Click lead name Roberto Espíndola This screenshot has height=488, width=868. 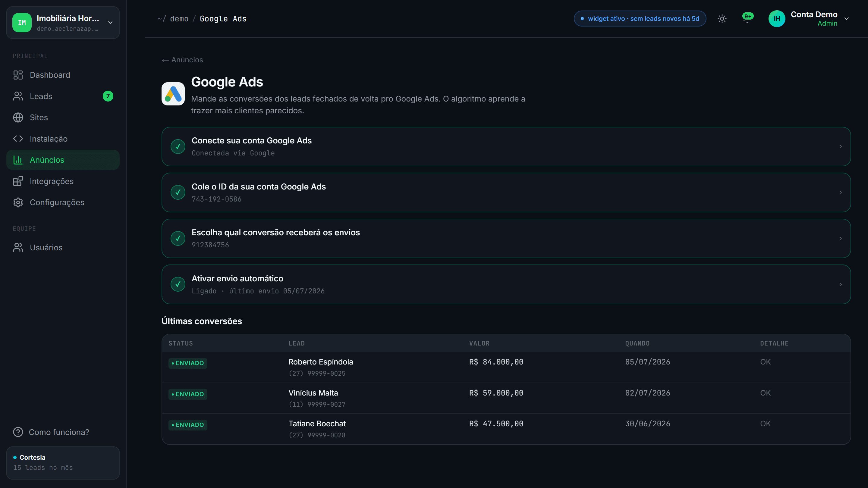[x=321, y=362]
